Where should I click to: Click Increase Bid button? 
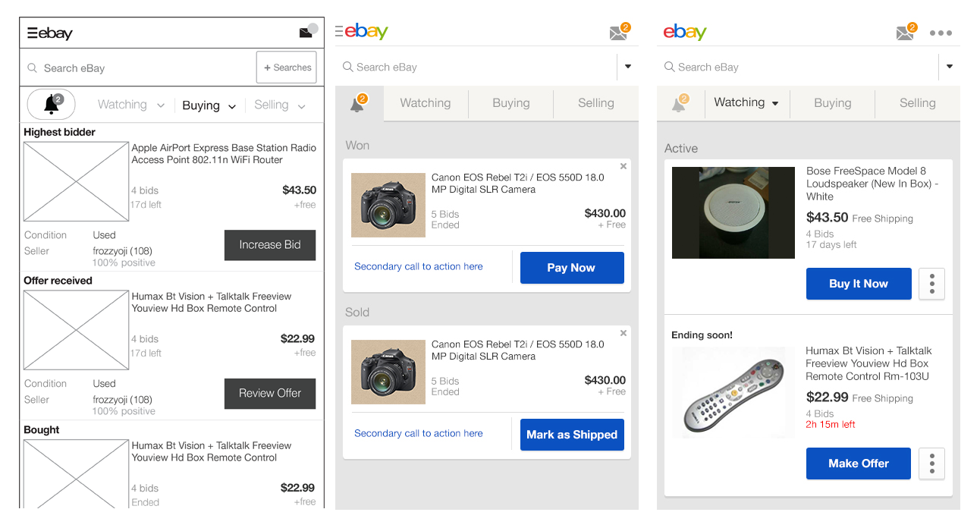pyautogui.click(x=270, y=245)
